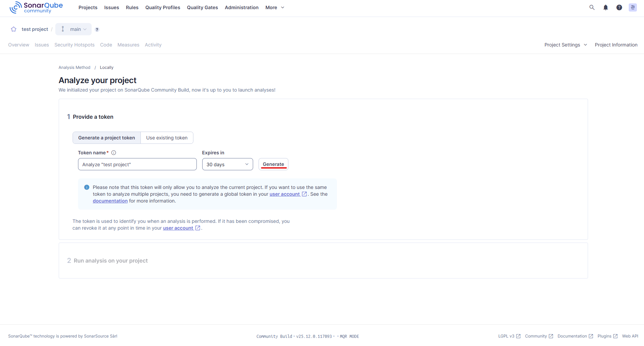Open Administration
This screenshot has height=346, width=644.
coord(242,7)
